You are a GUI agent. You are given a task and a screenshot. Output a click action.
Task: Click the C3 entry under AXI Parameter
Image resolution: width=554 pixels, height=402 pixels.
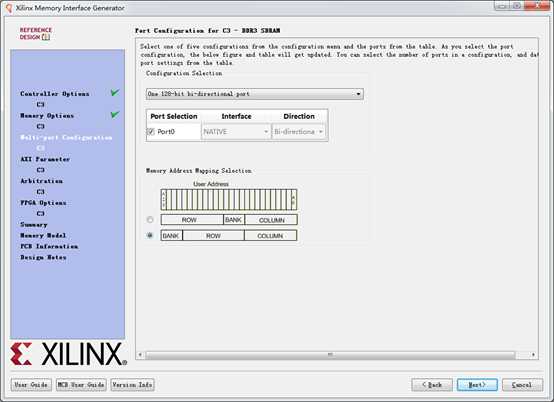pos(40,170)
